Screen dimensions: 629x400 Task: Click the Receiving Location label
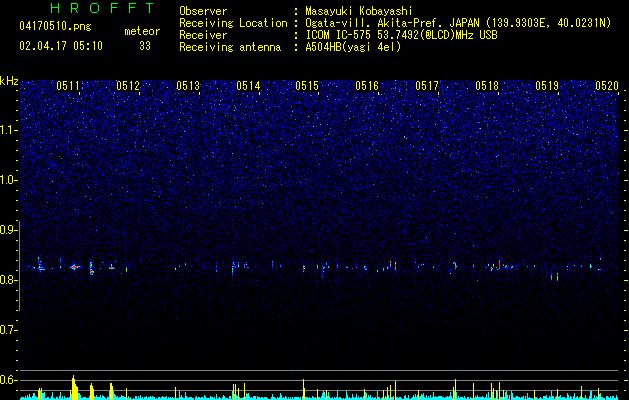point(233,23)
